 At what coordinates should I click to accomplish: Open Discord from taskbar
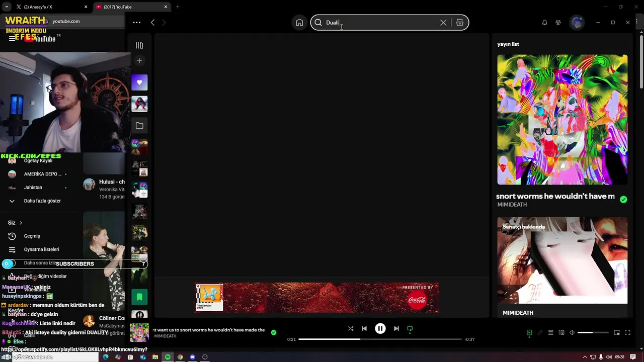tap(192, 357)
